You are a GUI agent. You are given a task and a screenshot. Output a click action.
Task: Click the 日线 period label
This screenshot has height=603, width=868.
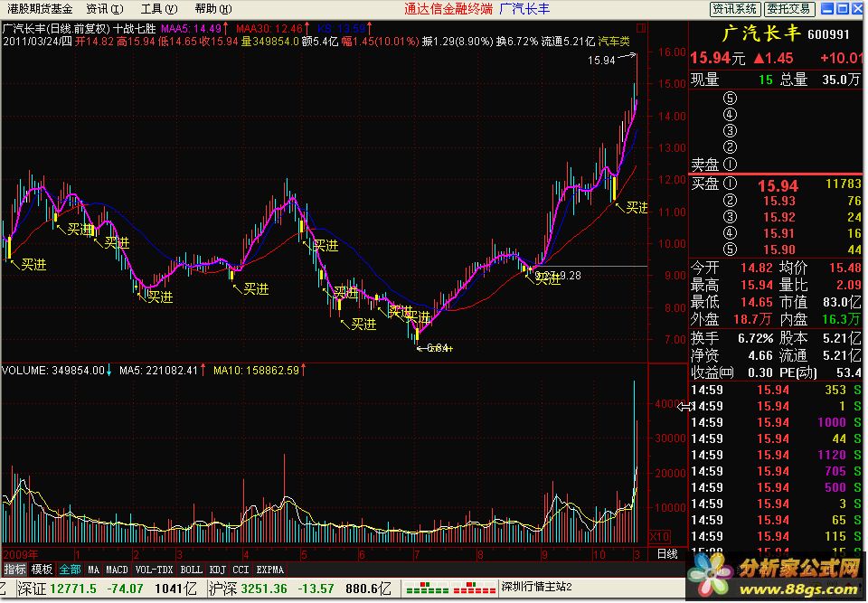coord(667,553)
